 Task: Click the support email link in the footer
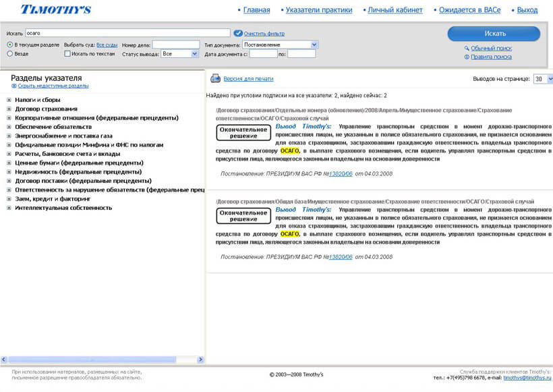click(527, 378)
